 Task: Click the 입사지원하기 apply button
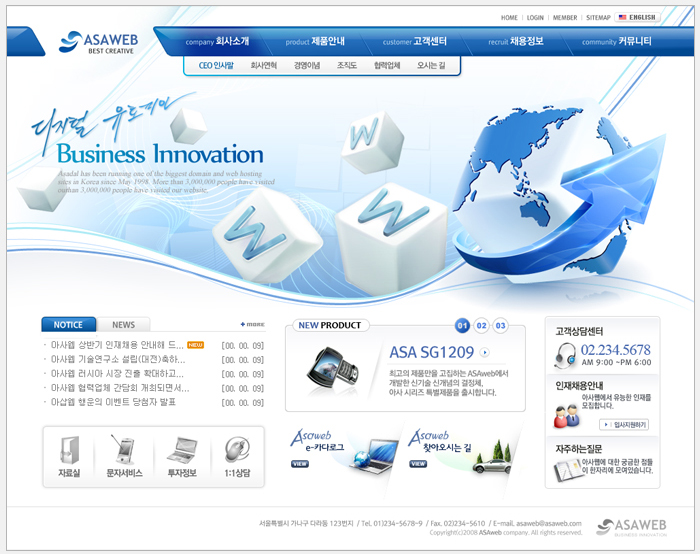click(630, 425)
